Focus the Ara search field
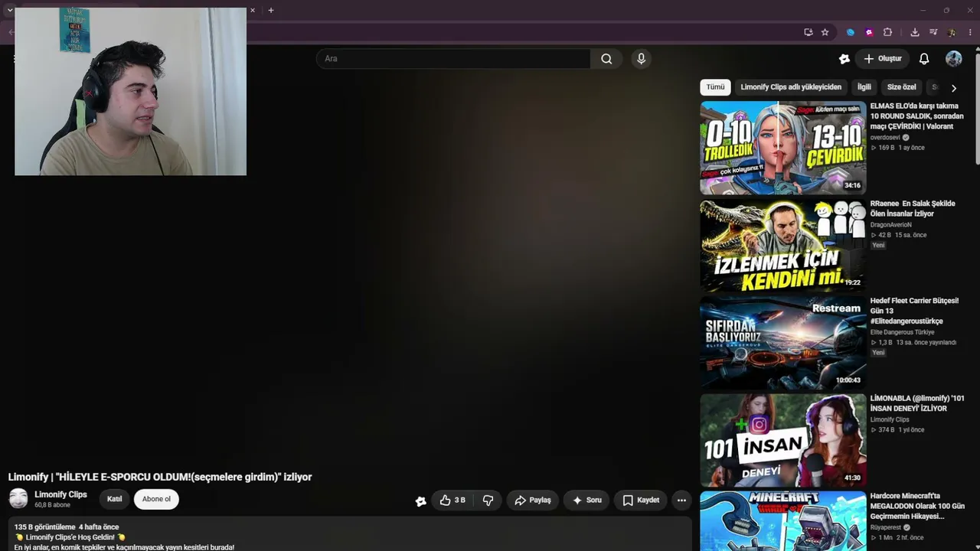This screenshot has width=980, height=551. 453,59
